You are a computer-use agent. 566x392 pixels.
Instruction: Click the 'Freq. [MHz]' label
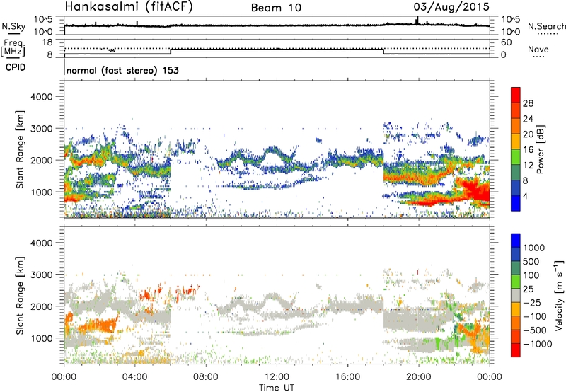click(13, 48)
